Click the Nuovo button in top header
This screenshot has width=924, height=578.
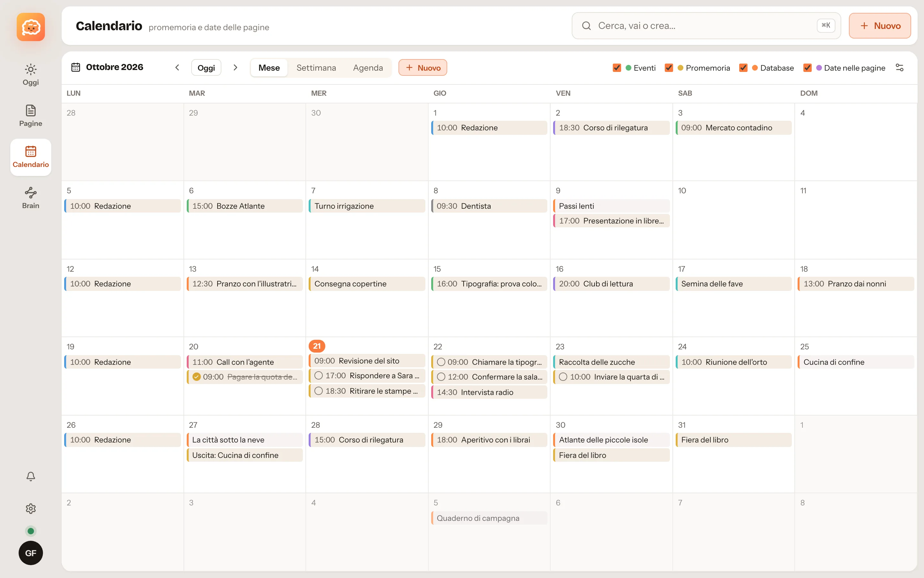point(880,26)
